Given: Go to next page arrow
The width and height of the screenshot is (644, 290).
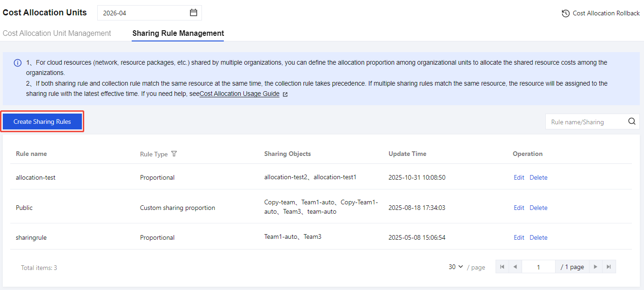Looking at the screenshot, I should point(596,267).
